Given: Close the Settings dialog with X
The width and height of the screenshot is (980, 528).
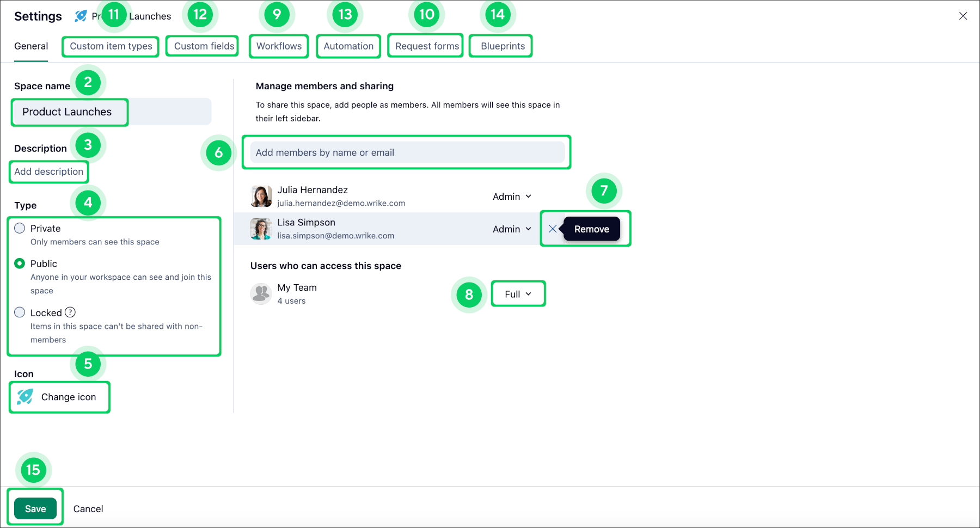Looking at the screenshot, I should coord(963,16).
